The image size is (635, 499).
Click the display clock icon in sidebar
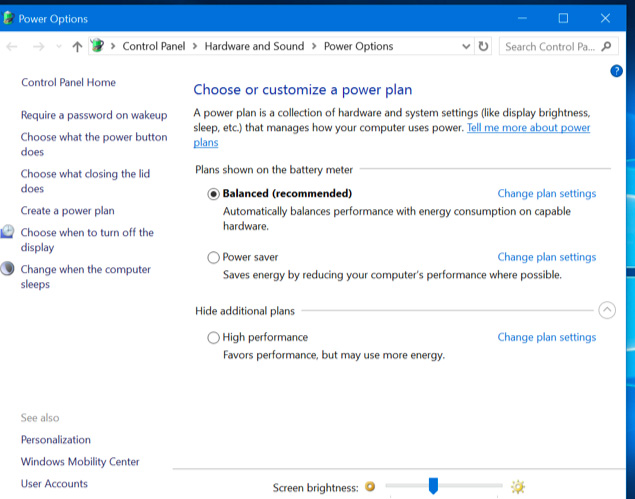click(7, 232)
